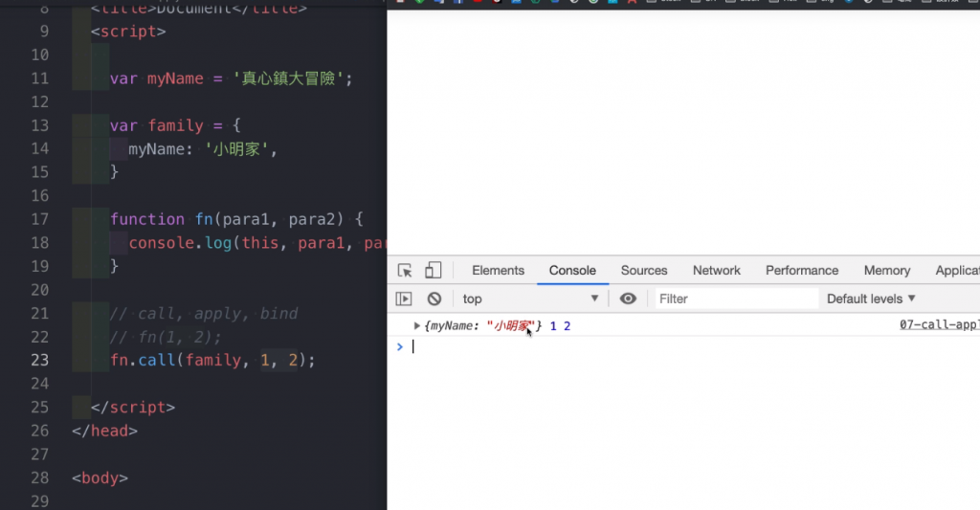Click the closing </script> tag line

point(133,407)
